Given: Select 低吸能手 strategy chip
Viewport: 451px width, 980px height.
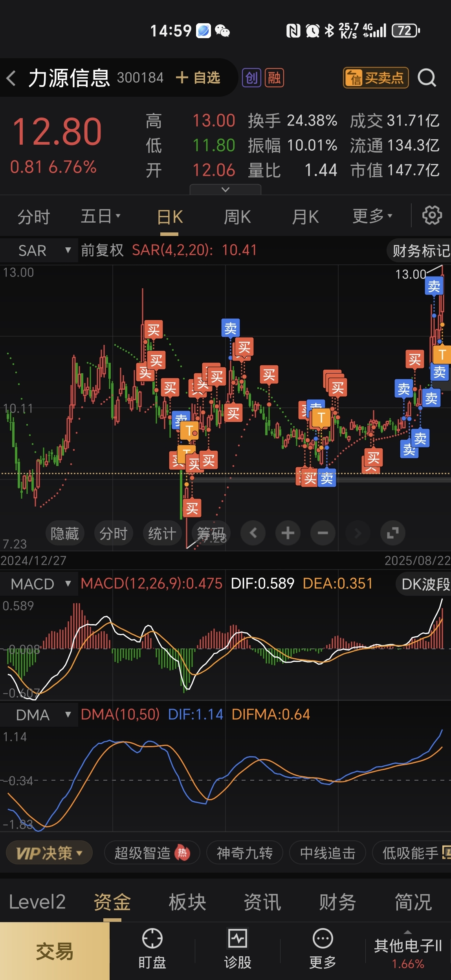Looking at the screenshot, I should coord(411,853).
